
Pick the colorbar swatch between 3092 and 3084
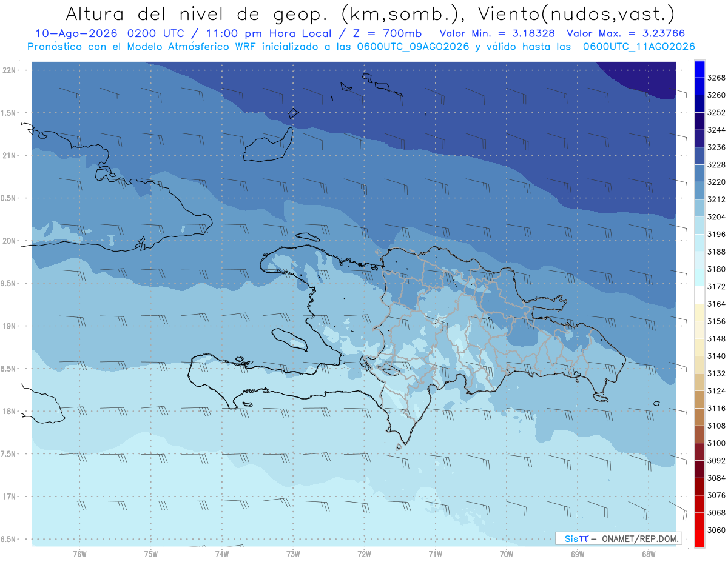(699, 469)
